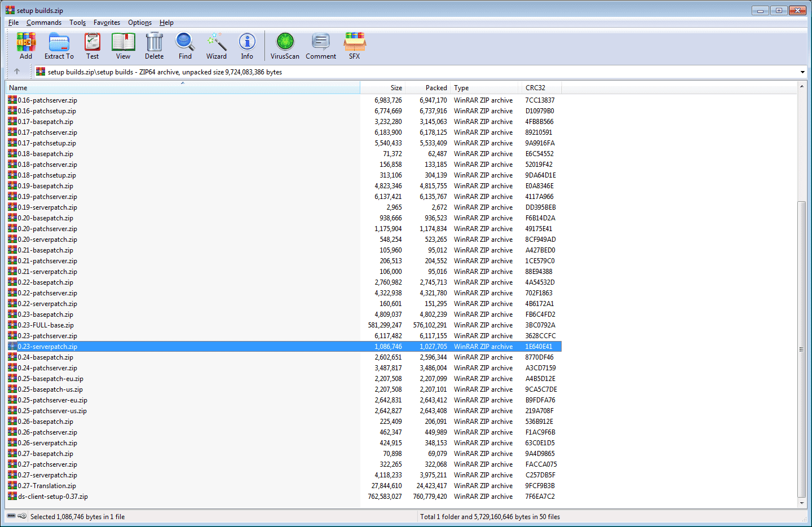This screenshot has height=527, width=812.
Task: Select 0.16-patchsetup.zip
Action: pos(46,110)
